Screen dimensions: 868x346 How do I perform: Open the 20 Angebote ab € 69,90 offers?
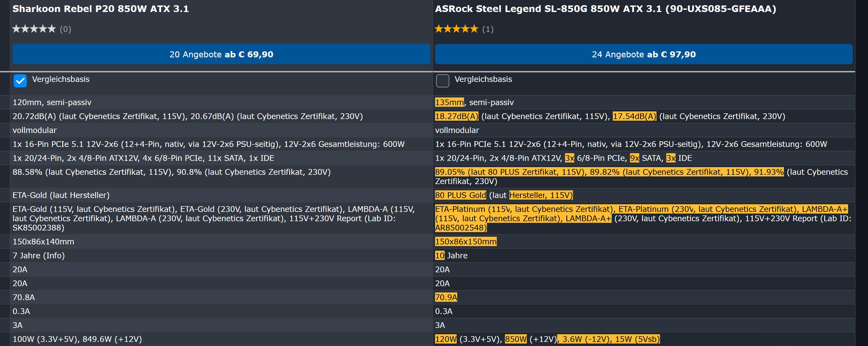pos(221,54)
